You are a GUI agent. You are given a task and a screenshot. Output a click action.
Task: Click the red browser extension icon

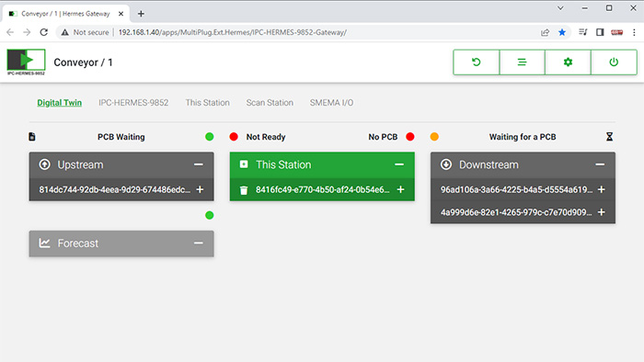tap(617, 32)
